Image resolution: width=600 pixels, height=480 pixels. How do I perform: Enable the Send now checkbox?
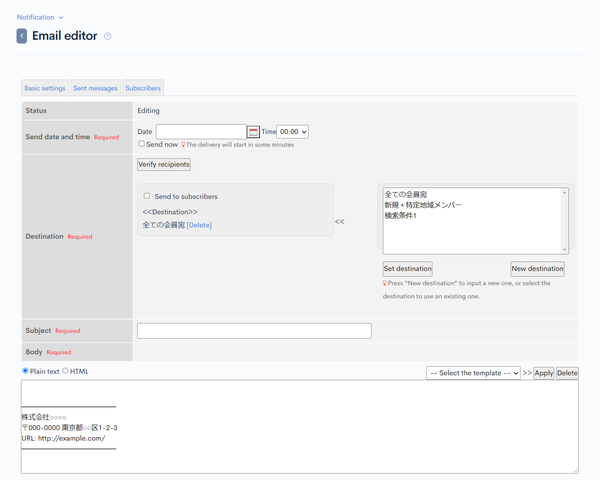point(142,144)
